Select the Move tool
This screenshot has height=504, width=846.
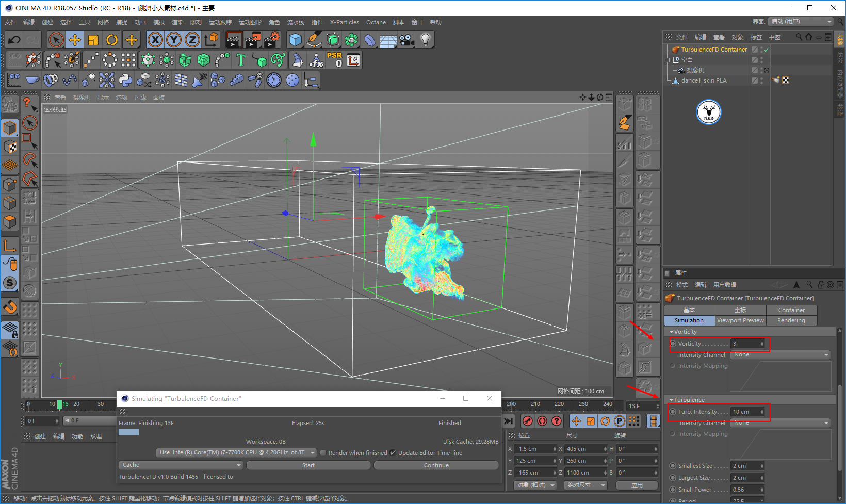point(75,40)
